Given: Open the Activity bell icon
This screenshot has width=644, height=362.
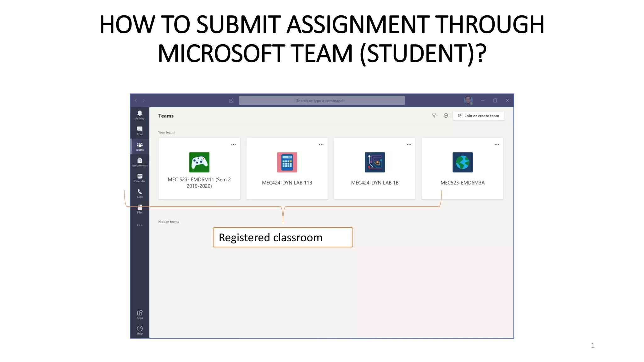Looking at the screenshot, I should [140, 115].
